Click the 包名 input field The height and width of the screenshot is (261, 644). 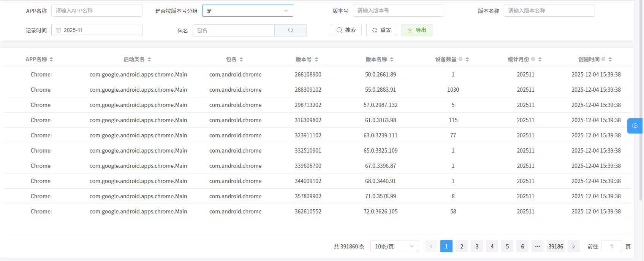(x=234, y=30)
